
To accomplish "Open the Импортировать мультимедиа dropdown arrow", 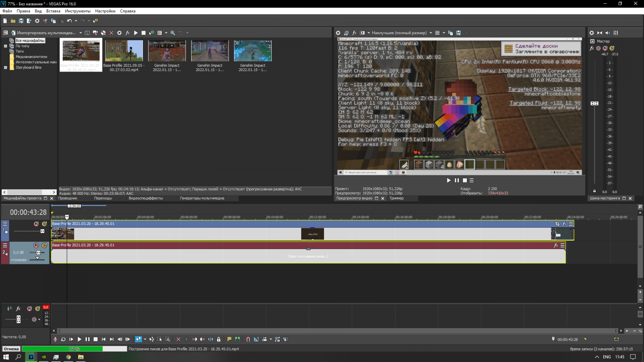I will click(80, 33).
